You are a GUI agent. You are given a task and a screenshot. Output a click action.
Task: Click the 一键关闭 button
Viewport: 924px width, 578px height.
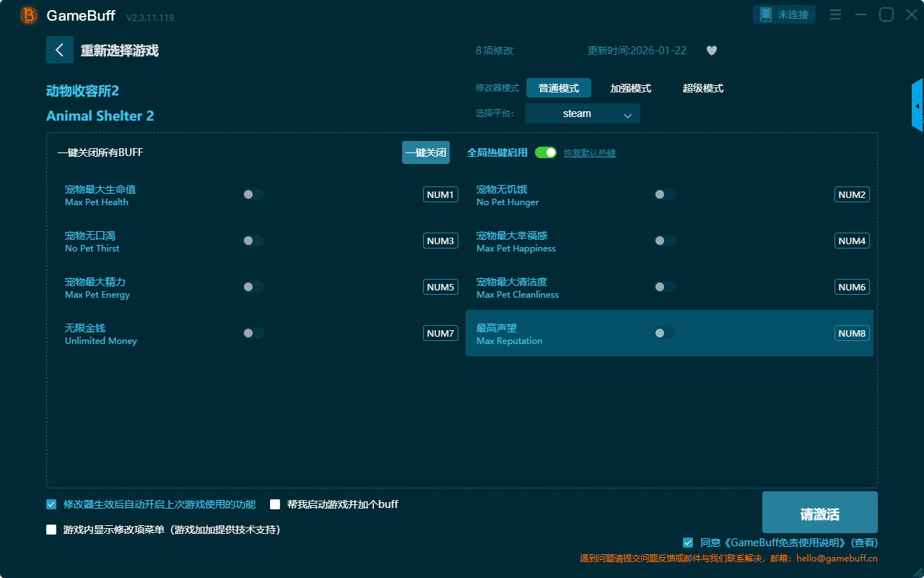426,152
